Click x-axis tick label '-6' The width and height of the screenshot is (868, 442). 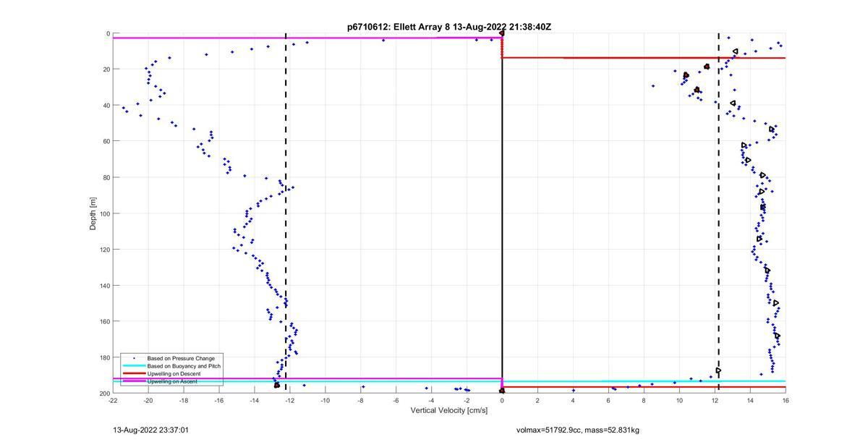396,400
